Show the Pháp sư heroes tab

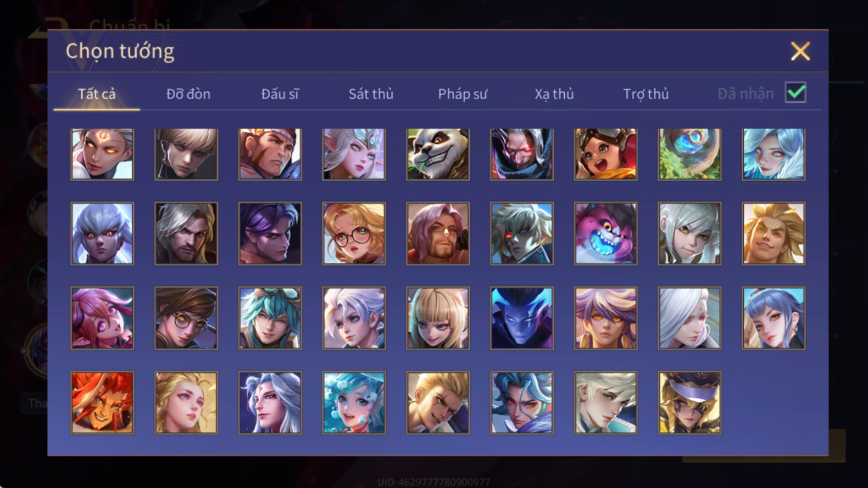tap(463, 94)
